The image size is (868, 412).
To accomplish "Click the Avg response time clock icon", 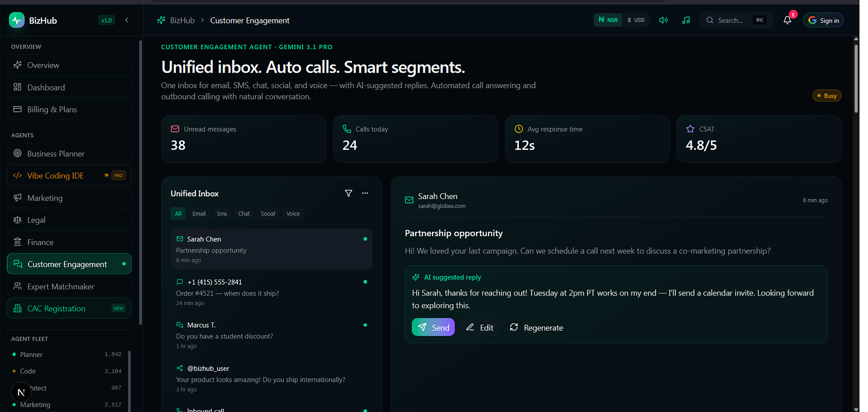I will [519, 129].
